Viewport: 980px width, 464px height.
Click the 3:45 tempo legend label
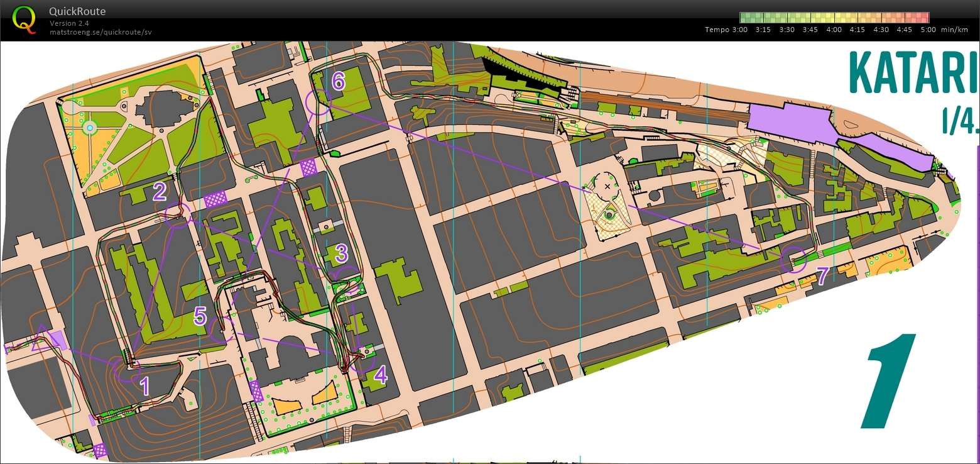tap(810, 30)
